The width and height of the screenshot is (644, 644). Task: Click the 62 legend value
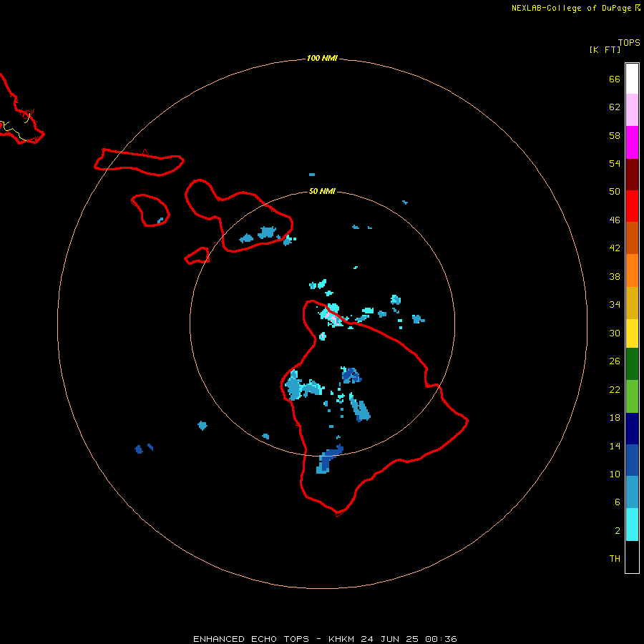(x=615, y=107)
